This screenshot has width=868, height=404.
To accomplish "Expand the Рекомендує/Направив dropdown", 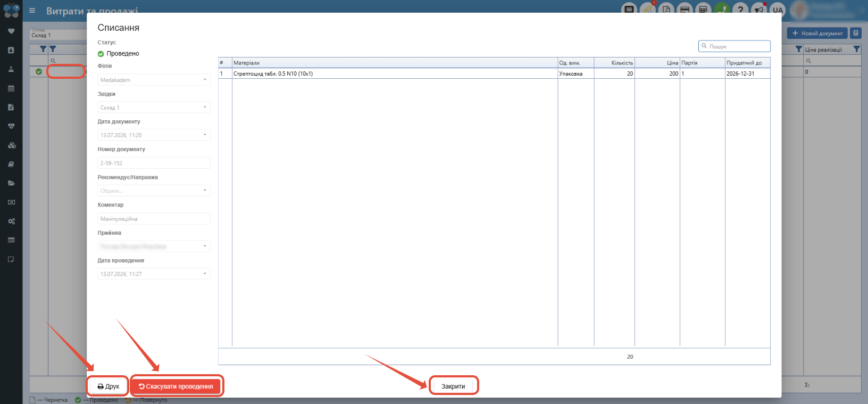I will pyautogui.click(x=154, y=191).
